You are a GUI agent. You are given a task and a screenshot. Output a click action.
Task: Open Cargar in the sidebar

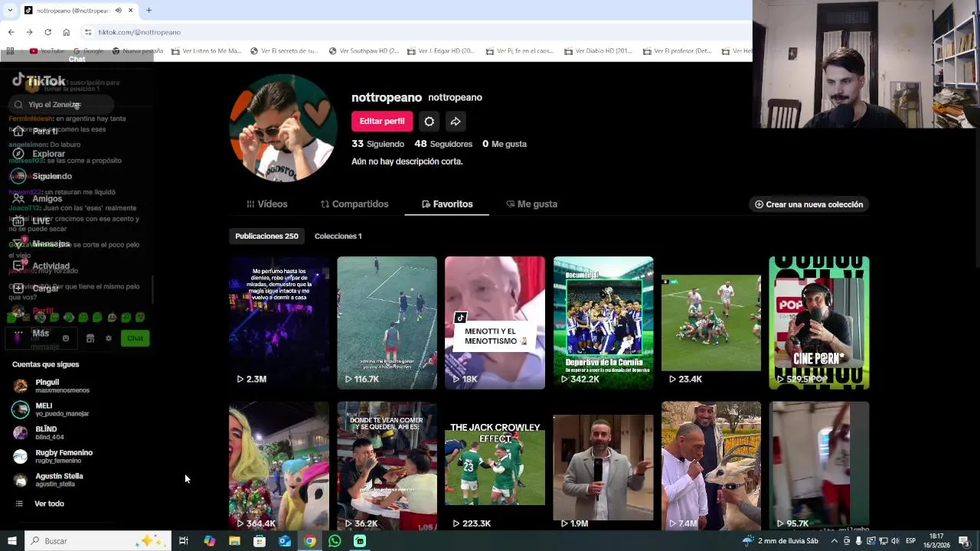36,289
